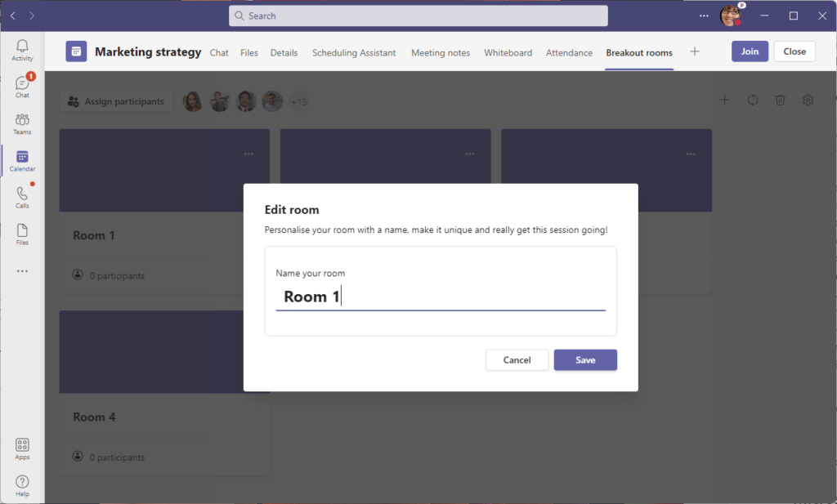Image resolution: width=837 pixels, height=504 pixels.
Task: Open the Scheduling Assistant tab
Action: pyautogui.click(x=354, y=53)
